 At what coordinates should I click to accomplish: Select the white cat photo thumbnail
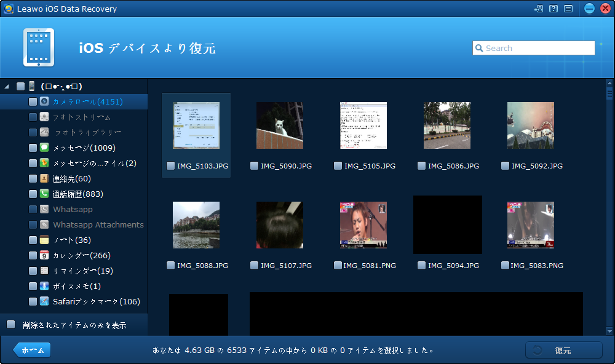280,125
